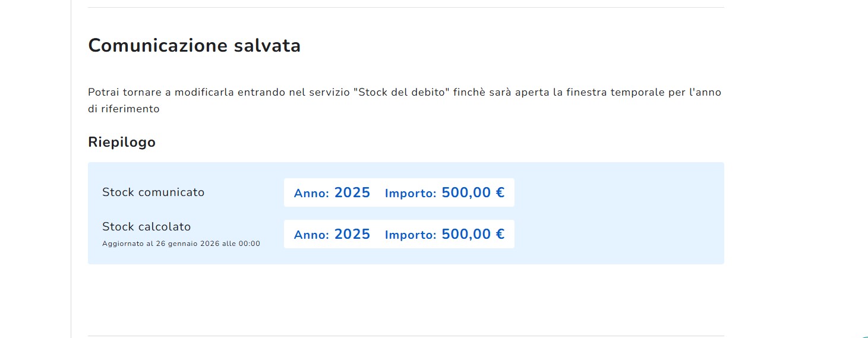Image resolution: width=868 pixels, height=338 pixels.
Task: Select the 500,00 € amount for Stock comunicato
Action: click(473, 192)
